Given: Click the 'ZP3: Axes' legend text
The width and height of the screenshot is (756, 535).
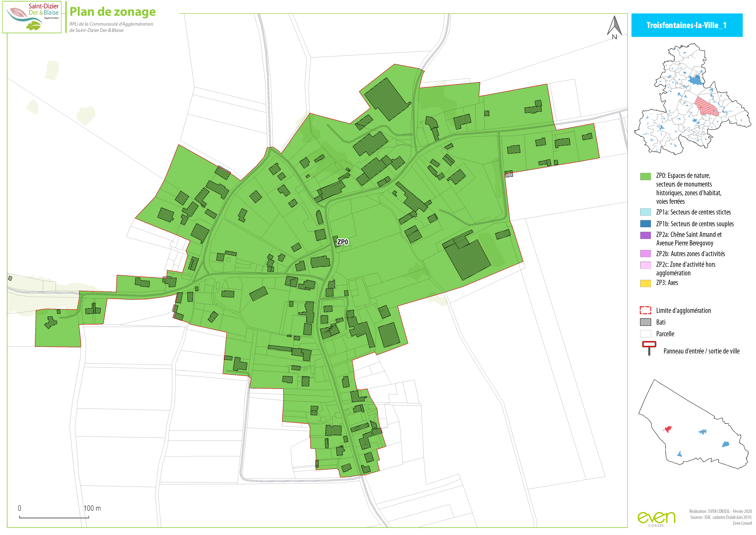Looking at the screenshot, I should (x=667, y=283).
